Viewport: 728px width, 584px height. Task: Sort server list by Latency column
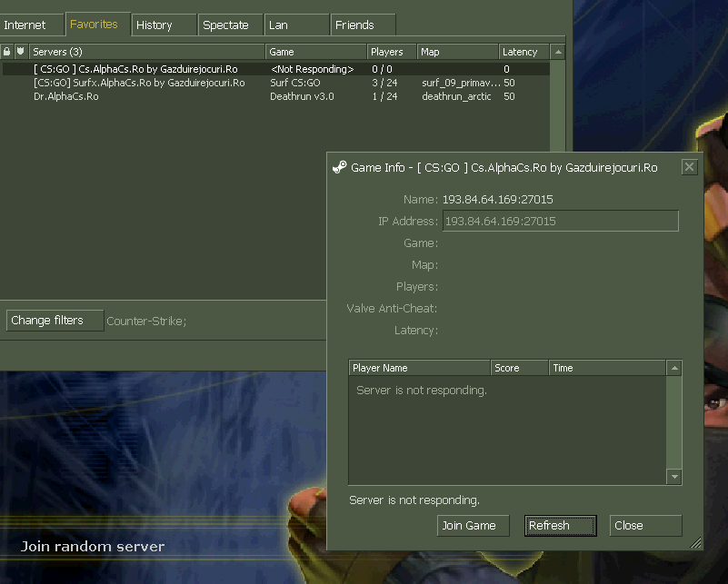[x=524, y=52]
